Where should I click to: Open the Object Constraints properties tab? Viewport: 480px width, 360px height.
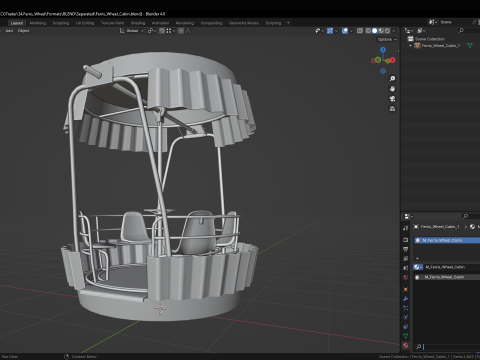coord(405,327)
